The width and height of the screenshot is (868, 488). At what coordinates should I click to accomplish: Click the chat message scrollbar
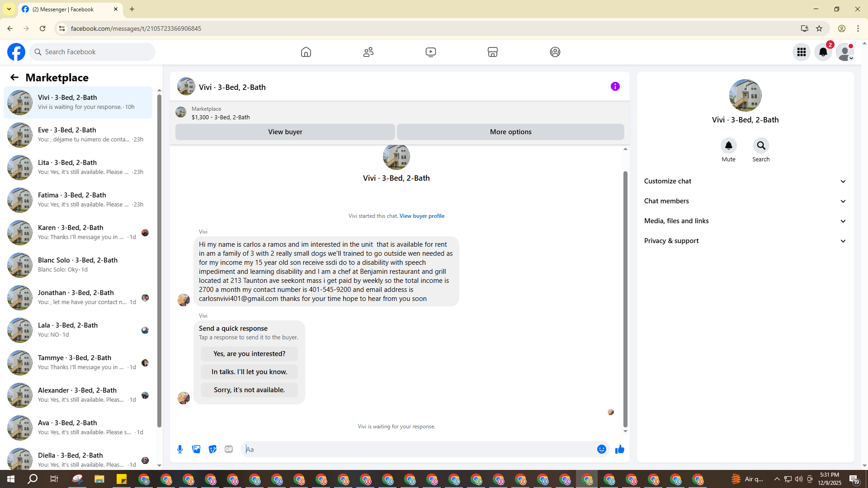pyautogui.click(x=625, y=298)
